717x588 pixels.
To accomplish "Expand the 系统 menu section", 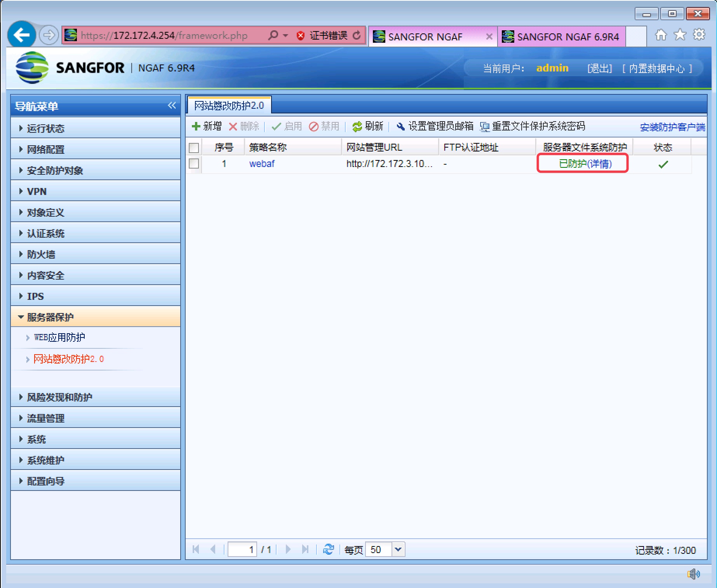I will coord(96,439).
